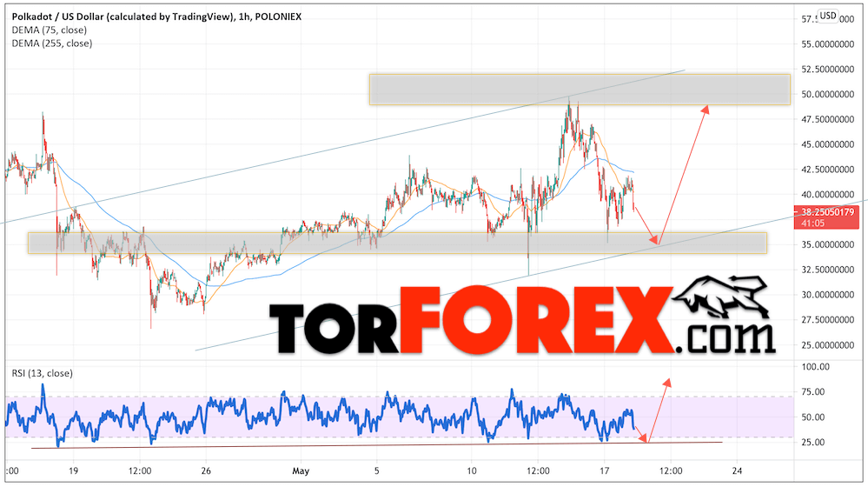Click the USD currency button
868x487 pixels.
click(x=828, y=16)
